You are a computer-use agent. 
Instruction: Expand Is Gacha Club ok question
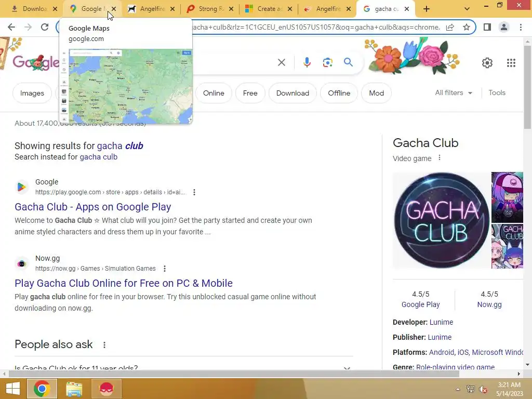coord(183,367)
